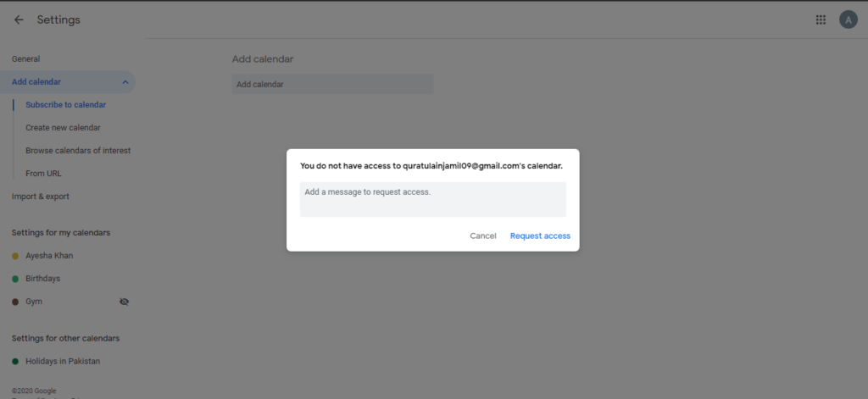
Task: Click the 'Settings for my calendars' heading
Action: coord(61,232)
